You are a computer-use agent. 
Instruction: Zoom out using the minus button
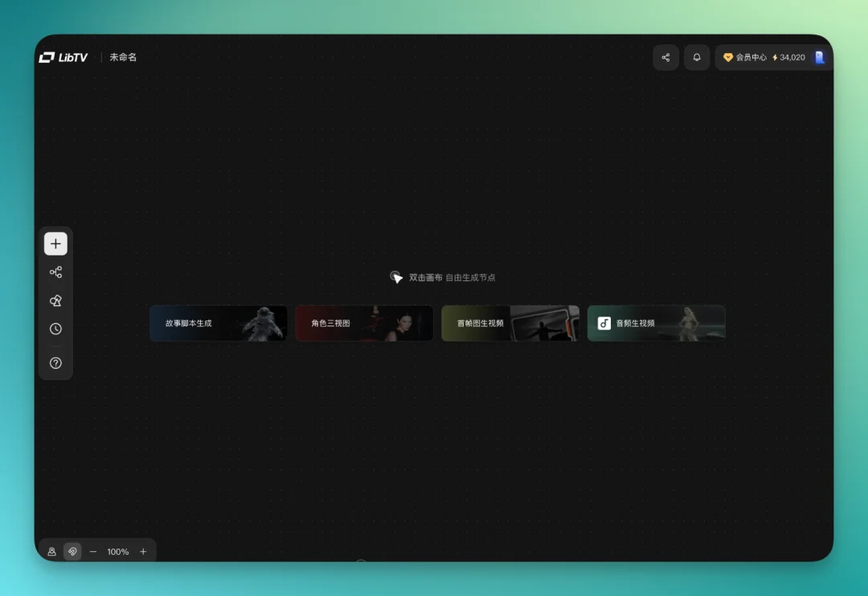92,551
